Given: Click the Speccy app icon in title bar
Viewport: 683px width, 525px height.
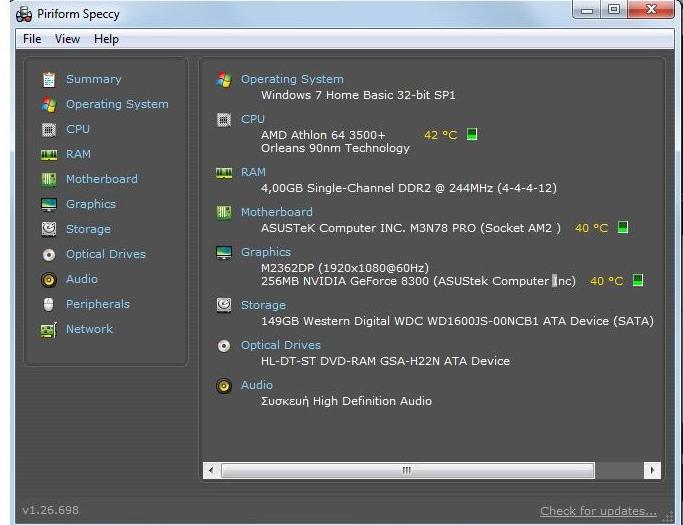Looking at the screenshot, I should (x=24, y=14).
